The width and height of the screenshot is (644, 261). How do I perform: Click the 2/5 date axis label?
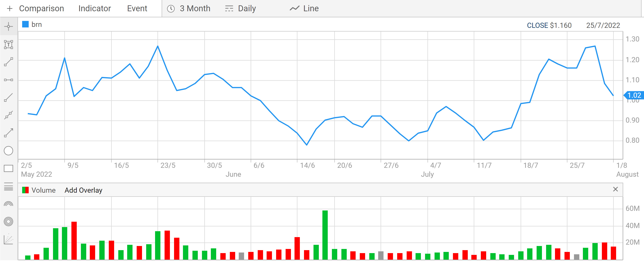26,165
